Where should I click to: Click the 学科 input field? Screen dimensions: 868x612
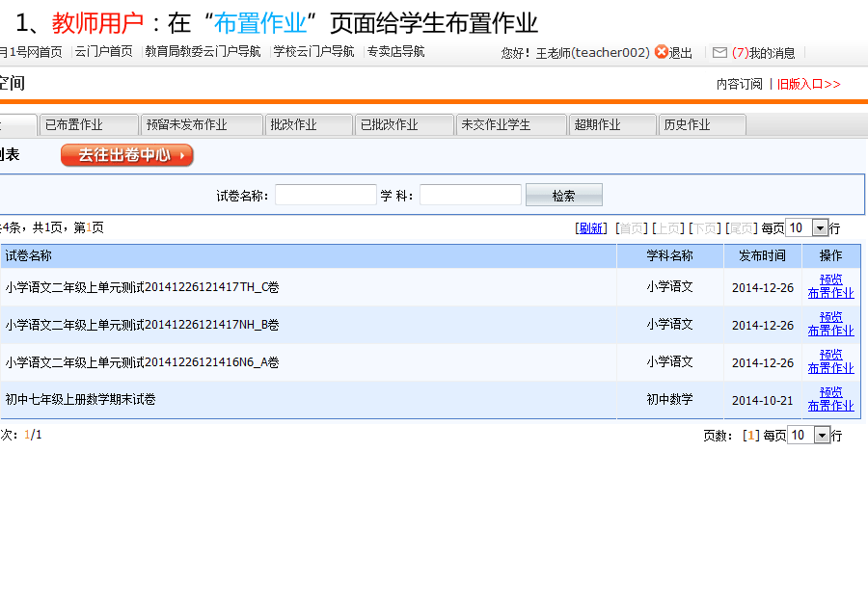click(470, 196)
